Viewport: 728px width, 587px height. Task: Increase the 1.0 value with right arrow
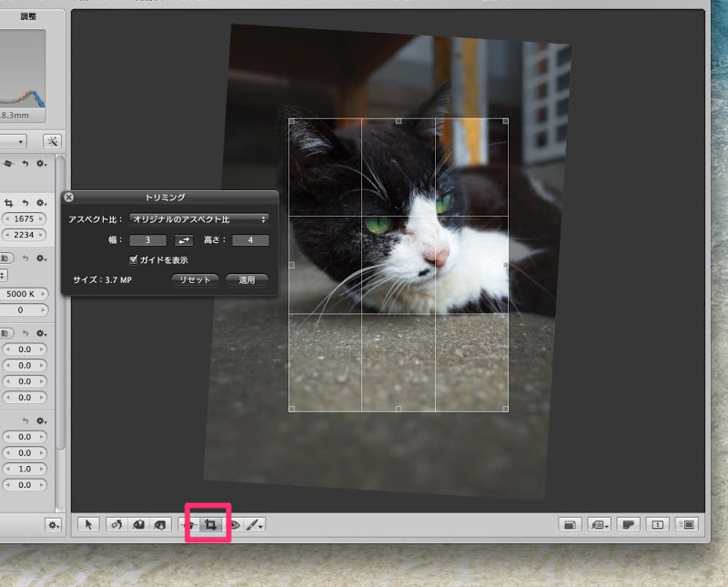(42, 469)
